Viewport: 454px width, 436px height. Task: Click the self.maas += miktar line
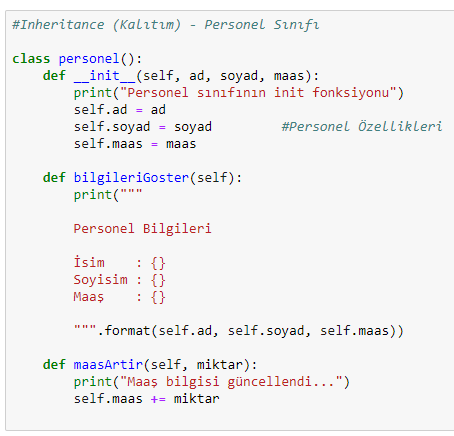pos(147,399)
